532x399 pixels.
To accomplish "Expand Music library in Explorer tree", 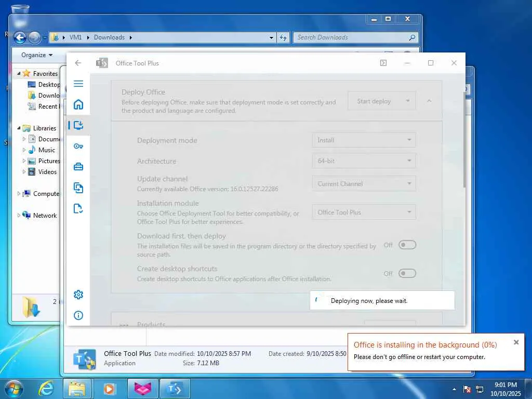I will coord(24,150).
